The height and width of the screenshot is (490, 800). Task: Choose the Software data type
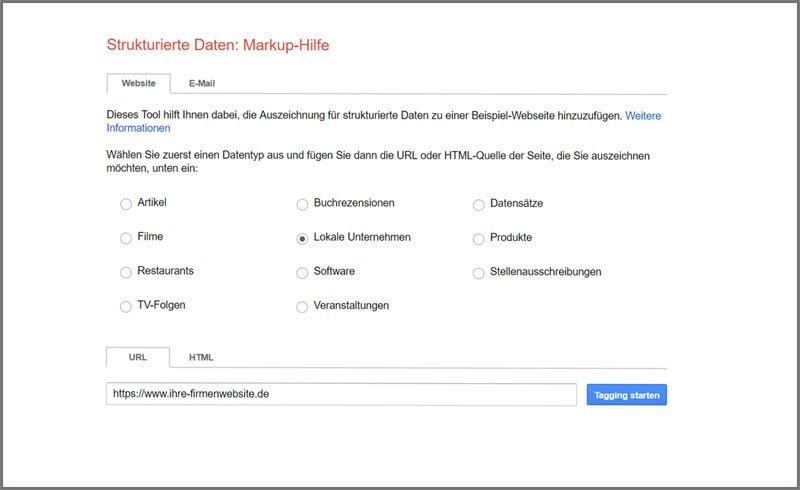coord(302,272)
